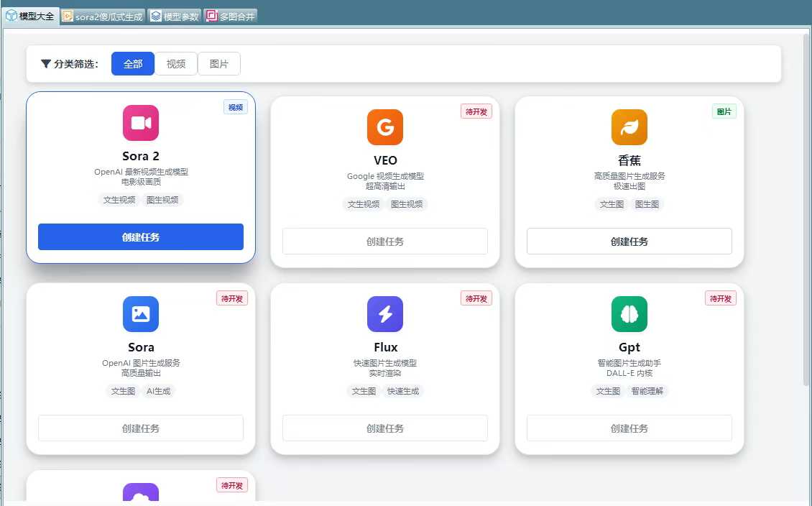Switch to the sora2傻瓜式生成 tab
The image size is (812, 506).
[103, 17]
